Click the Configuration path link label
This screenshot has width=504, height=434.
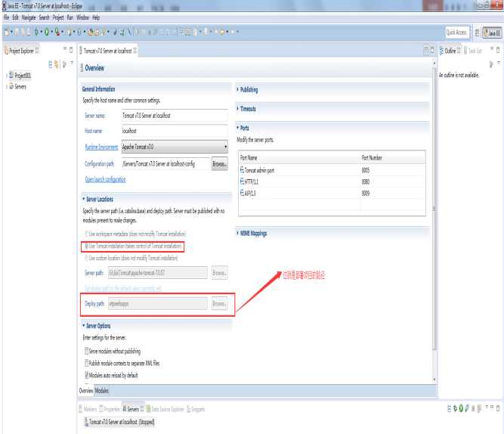(x=100, y=164)
